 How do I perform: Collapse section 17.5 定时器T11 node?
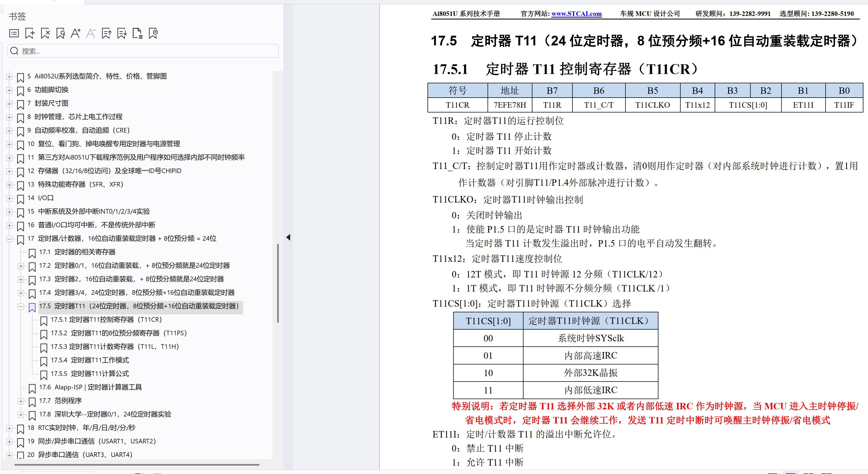click(x=21, y=307)
